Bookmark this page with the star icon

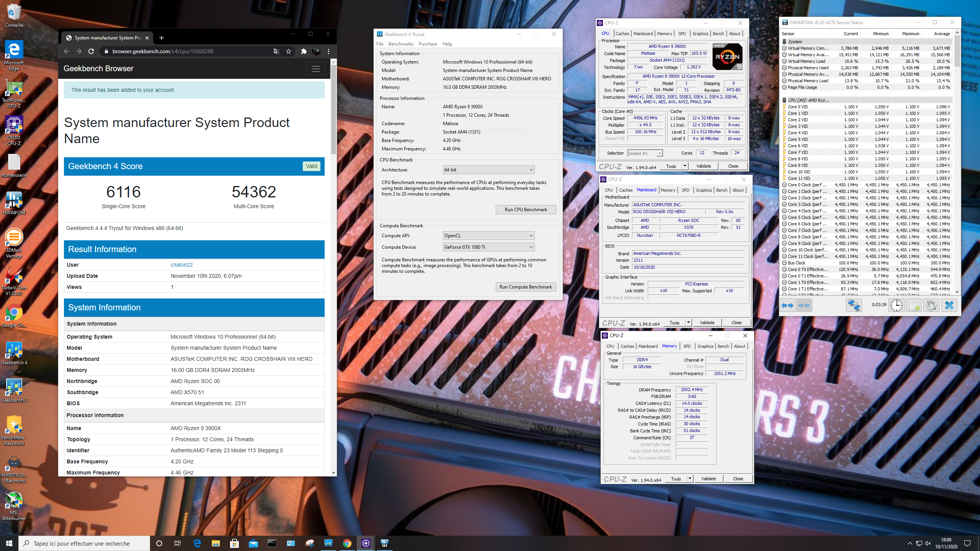tap(289, 51)
